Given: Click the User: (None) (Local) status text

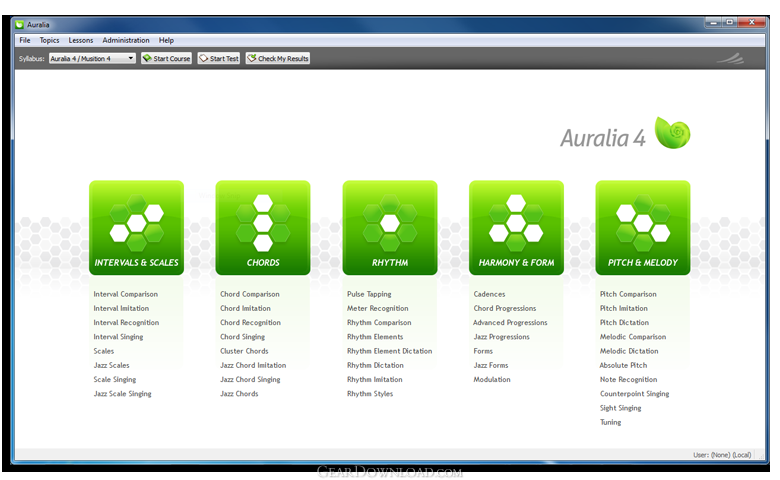Looking at the screenshot, I should (x=722, y=455).
